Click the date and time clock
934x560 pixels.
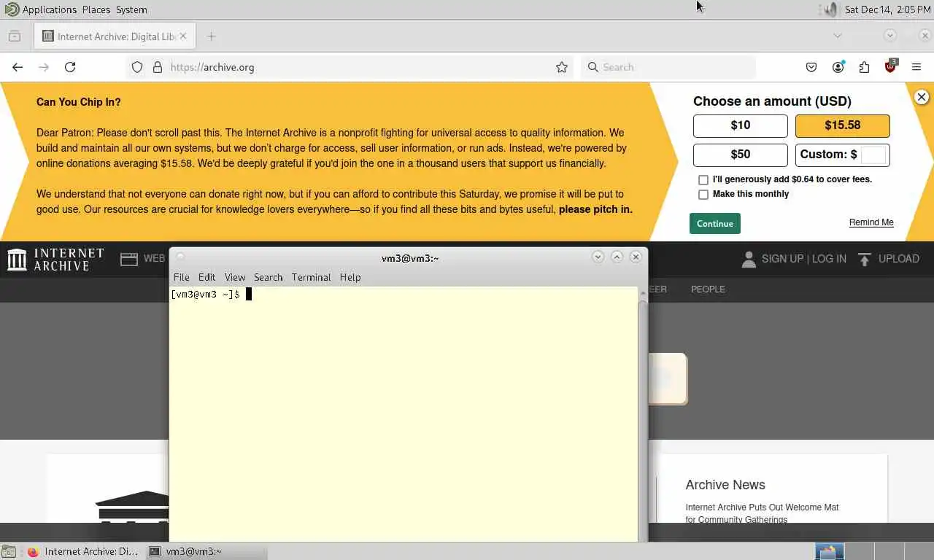(887, 9)
